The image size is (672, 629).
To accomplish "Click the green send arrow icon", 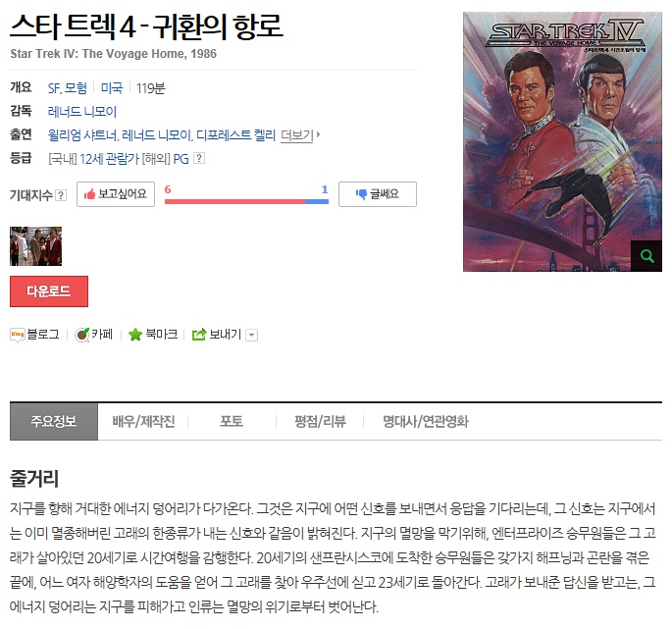I will (x=199, y=335).
